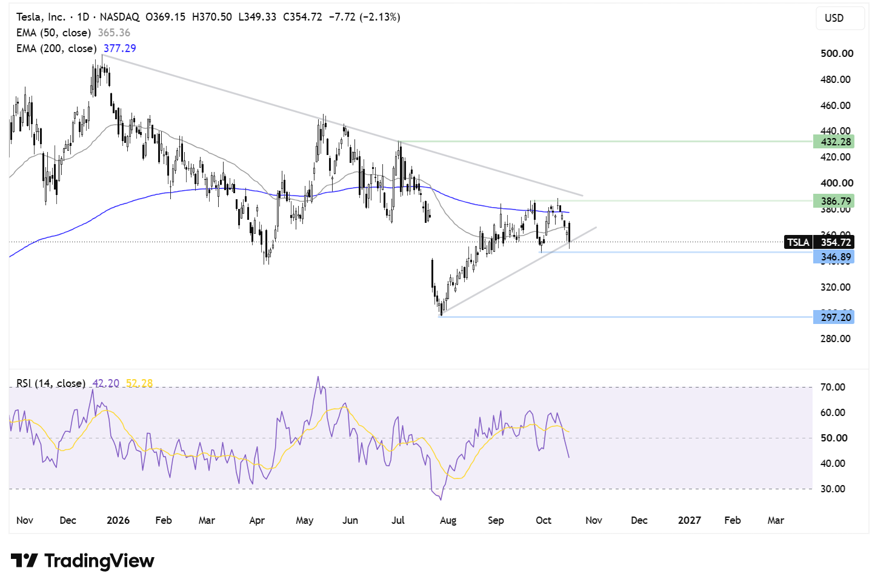
Task: Click the Oct label on time axis
Action: [544, 520]
